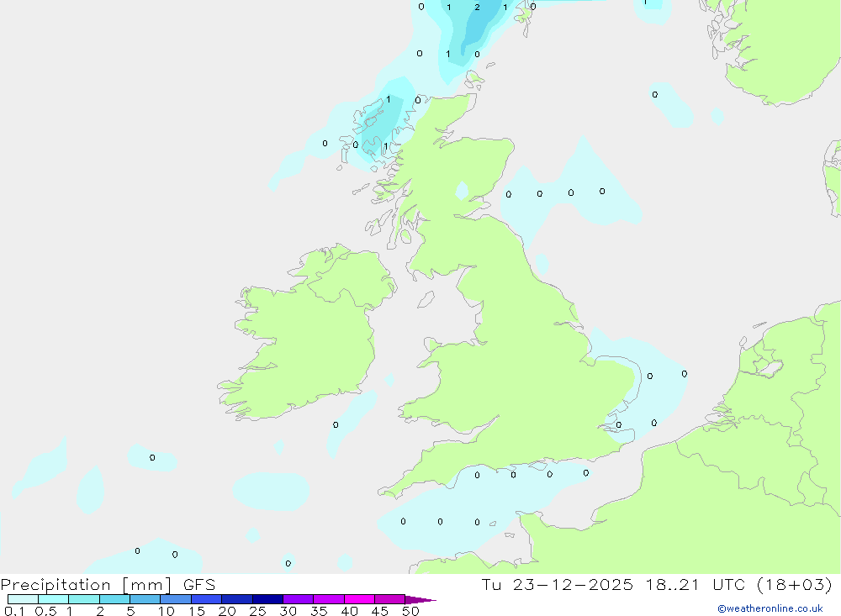Click the '50' legend scale label
841x616 pixels.
coord(410,611)
